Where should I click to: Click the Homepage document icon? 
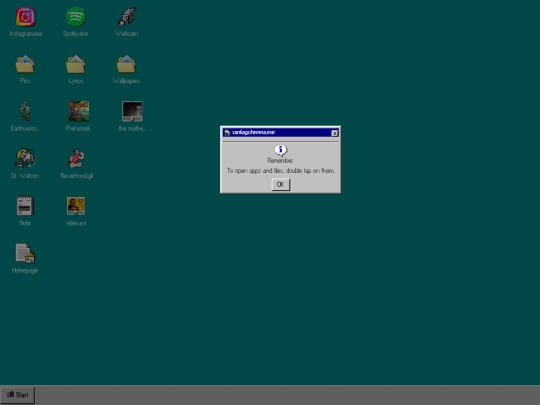(x=25, y=253)
